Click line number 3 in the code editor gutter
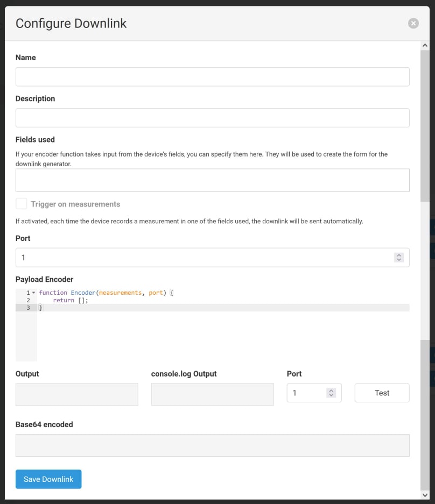The height and width of the screenshot is (504, 435). pos(29,307)
